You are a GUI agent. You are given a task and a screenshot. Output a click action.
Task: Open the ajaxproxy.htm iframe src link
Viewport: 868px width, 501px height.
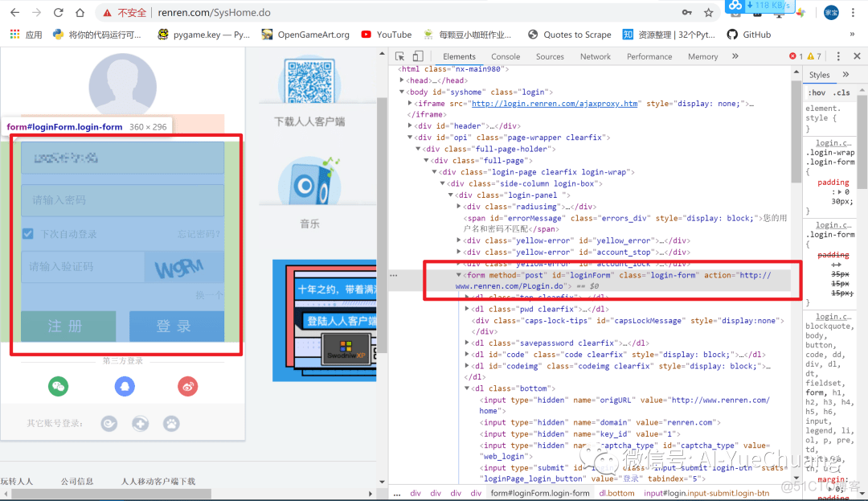pos(554,104)
